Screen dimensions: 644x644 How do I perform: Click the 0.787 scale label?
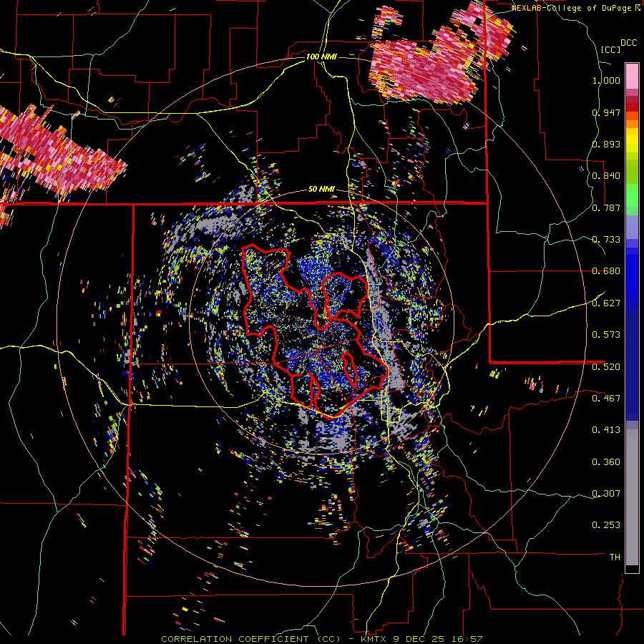[x=606, y=208]
